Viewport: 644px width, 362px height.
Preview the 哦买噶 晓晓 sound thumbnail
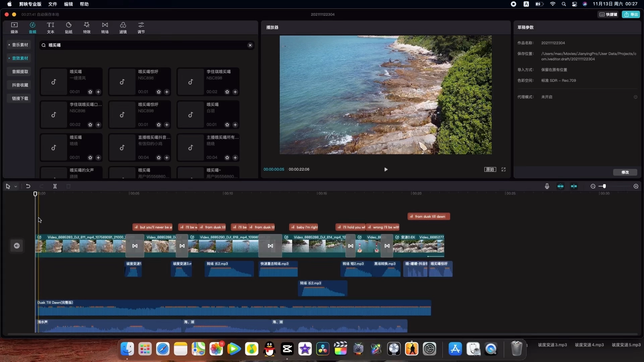click(x=54, y=147)
